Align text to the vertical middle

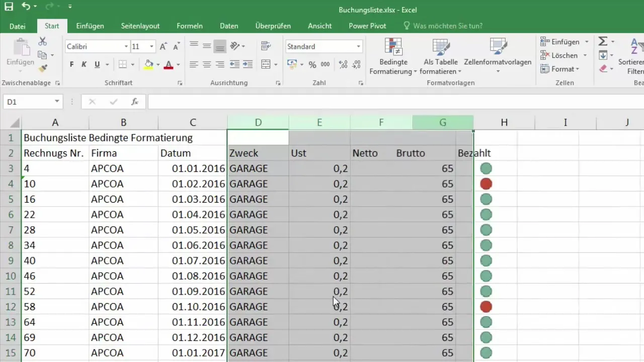pyautogui.click(x=207, y=46)
